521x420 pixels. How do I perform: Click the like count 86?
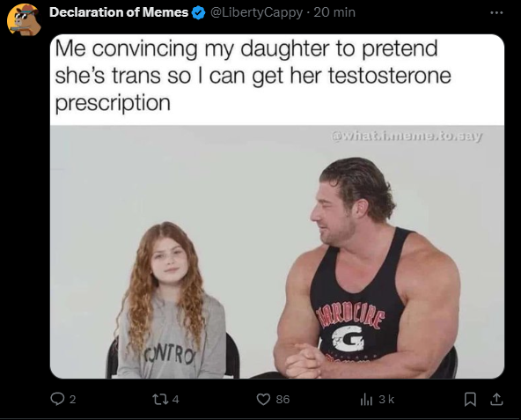pos(283,399)
